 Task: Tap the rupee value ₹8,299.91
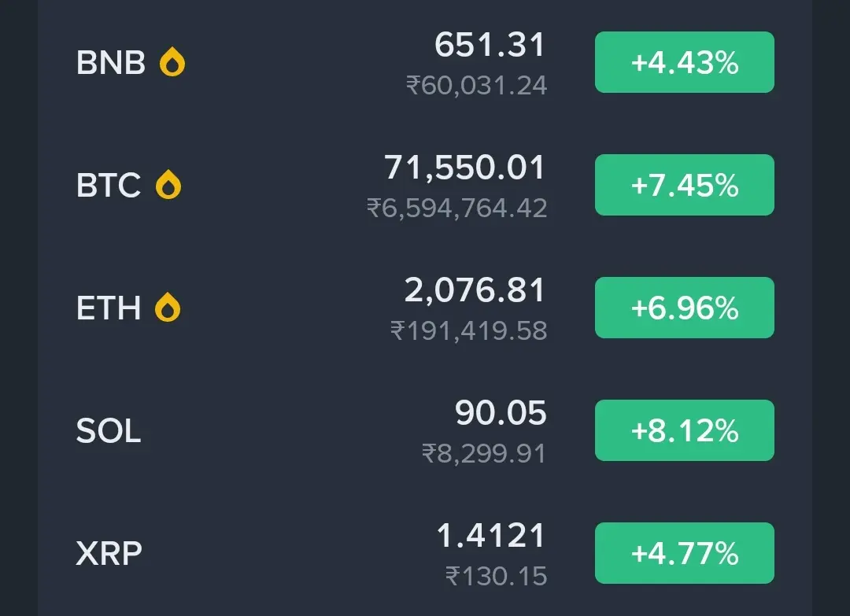click(483, 453)
